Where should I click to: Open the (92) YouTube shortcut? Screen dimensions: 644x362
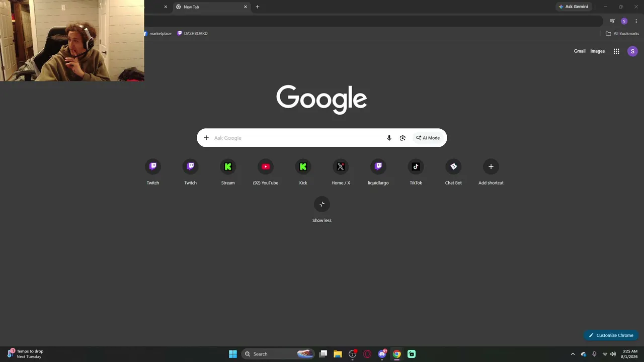(x=266, y=172)
